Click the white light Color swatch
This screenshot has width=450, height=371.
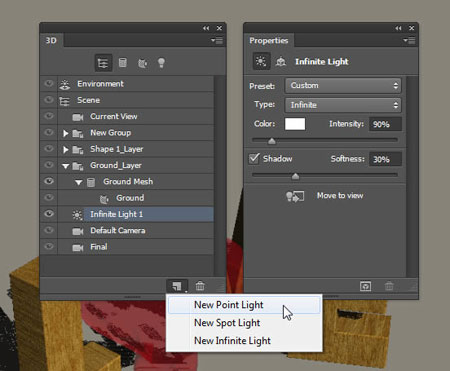[295, 124]
